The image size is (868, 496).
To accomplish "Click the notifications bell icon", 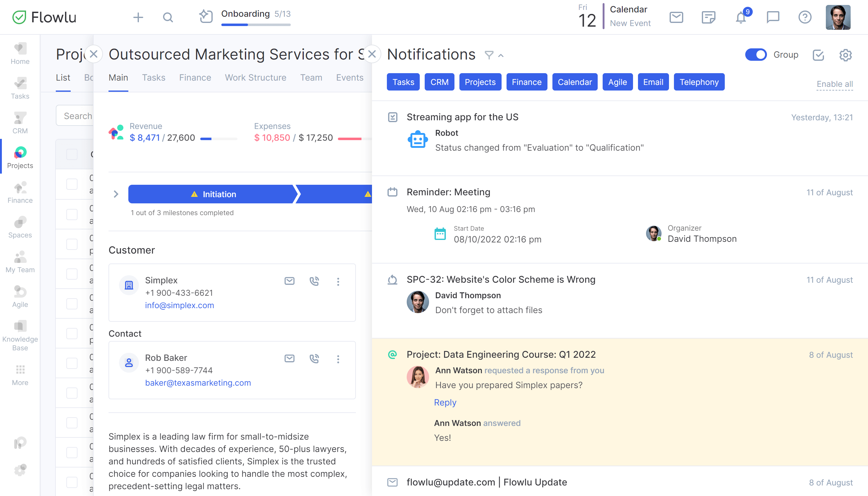I will point(741,17).
